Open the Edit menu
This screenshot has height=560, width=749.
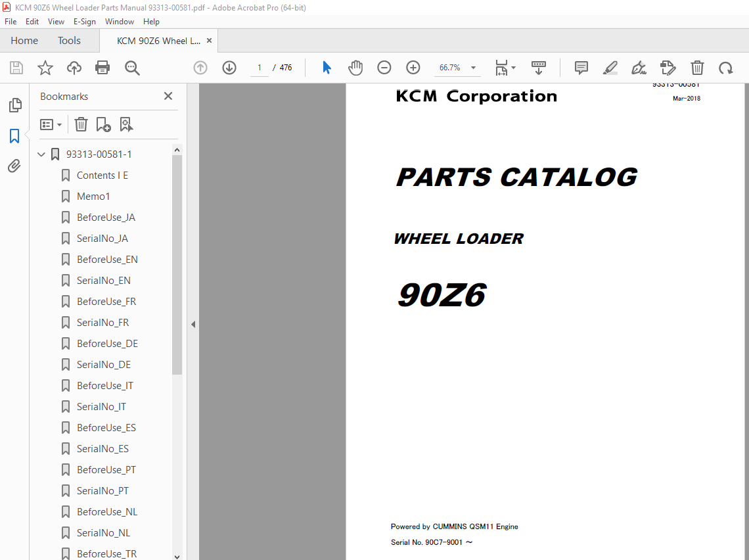tap(32, 22)
